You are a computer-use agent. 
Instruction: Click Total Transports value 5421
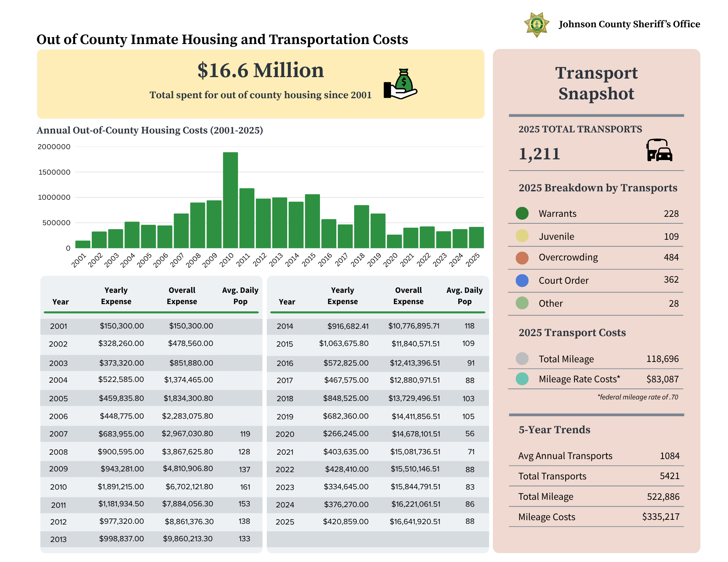[670, 476]
